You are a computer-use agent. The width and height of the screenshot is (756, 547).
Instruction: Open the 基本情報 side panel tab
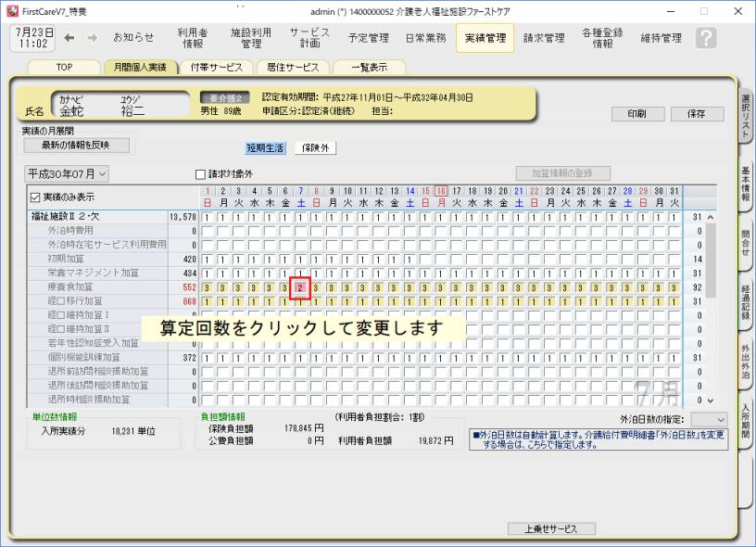point(745,184)
